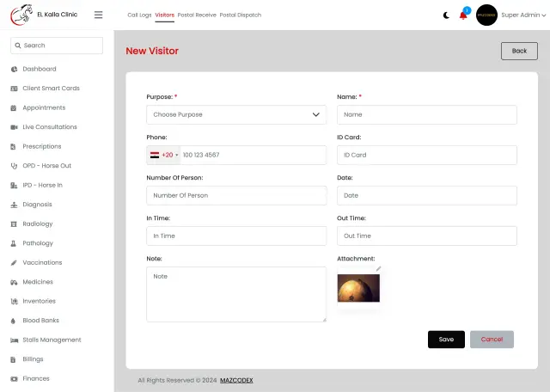Click the Out Time field
The height and width of the screenshot is (392, 550).
(x=427, y=236)
